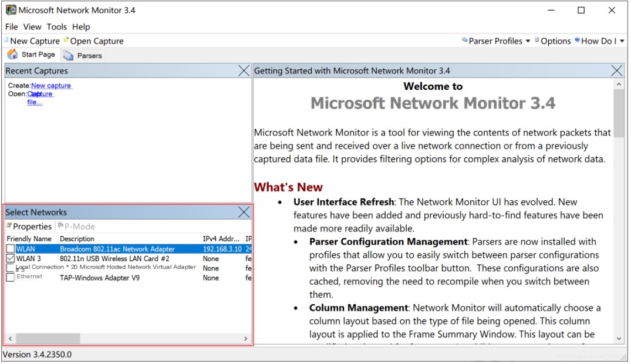The width and height of the screenshot is (631, 364).
Task: Check the Ethernet TAP-Windows adapter checkbox
Action: pyautogui.click(x=11, y=278)
